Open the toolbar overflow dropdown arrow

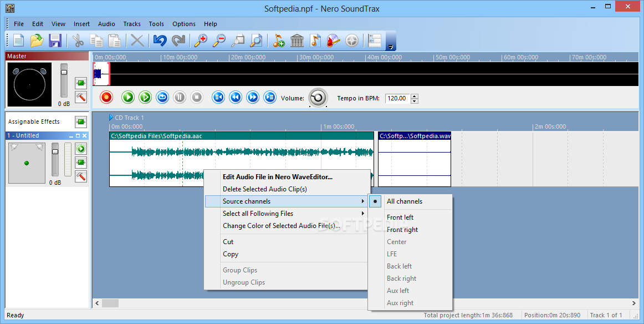coord(391,47)
